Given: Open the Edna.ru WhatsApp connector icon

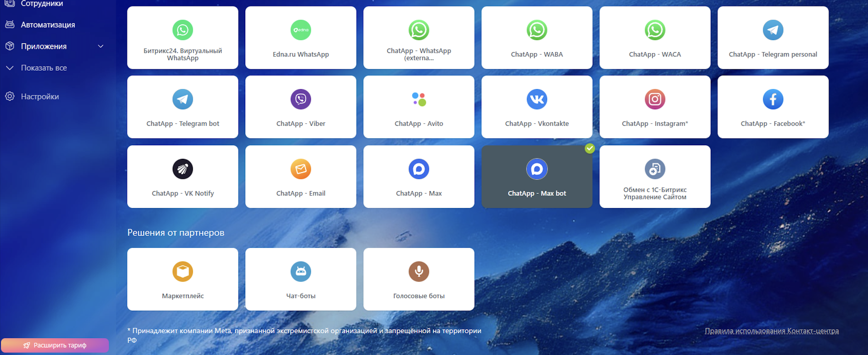Looking at the screenshot, I should [x=301, y=30].
